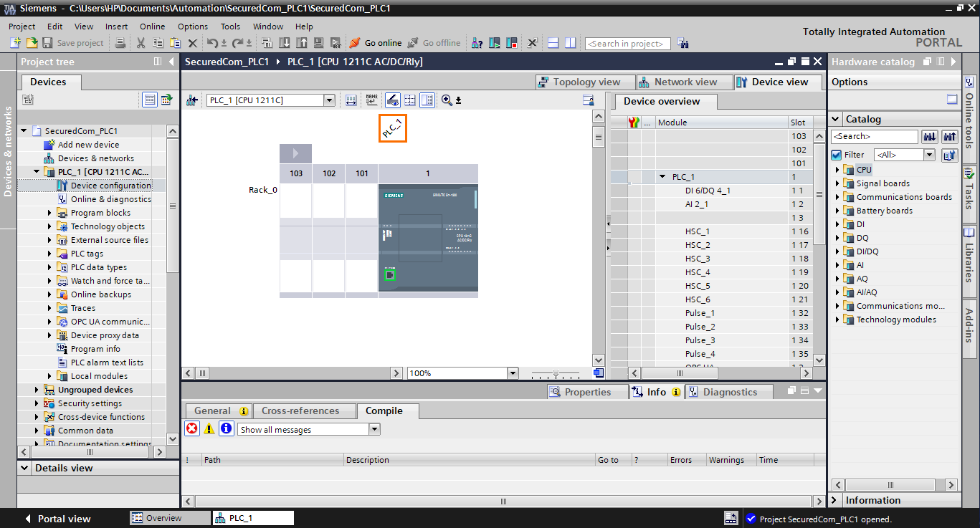
Task: Set zoom level using the percentage slider control
Action: [556, 373]
